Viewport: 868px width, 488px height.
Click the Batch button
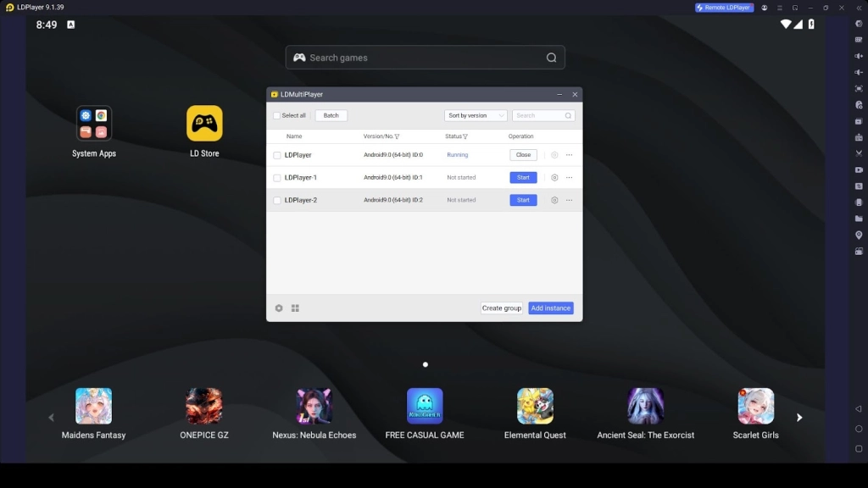click(331, 115)
